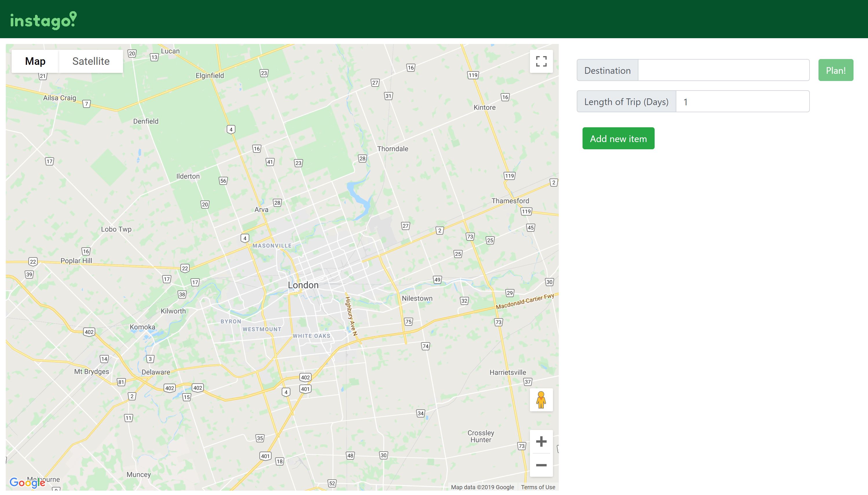Click the Map data ©2019 Google text
868x495 pixels.
tap(482, 487)
